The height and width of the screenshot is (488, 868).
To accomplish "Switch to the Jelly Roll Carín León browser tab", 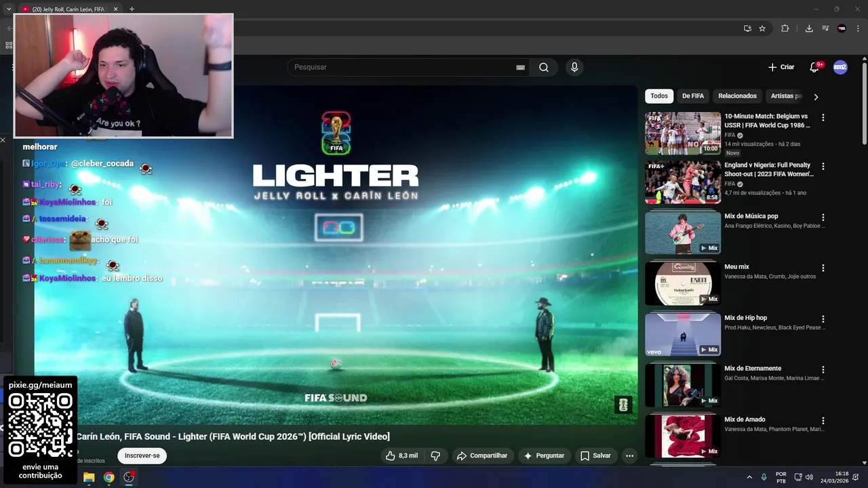I will [69, 9].
